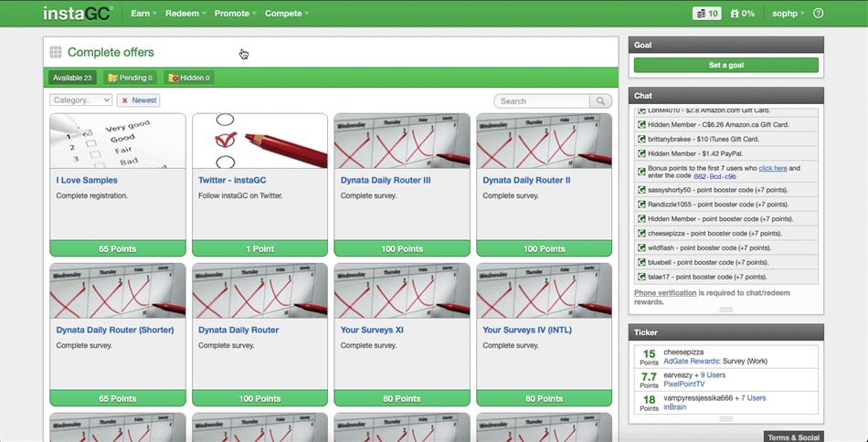The width and height of the screenshot is (868, 442).
Task: Click the grid icon beside Complete offers
Action: coord(56,53)
